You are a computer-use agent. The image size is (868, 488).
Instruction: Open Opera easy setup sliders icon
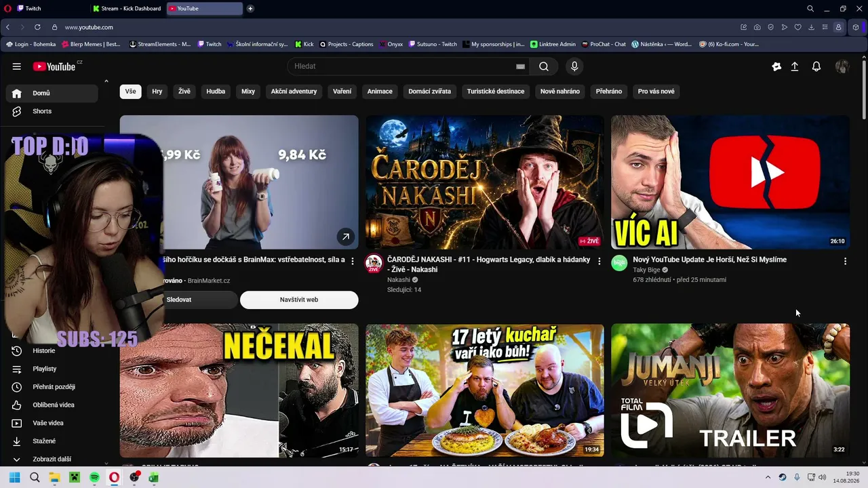825,27
